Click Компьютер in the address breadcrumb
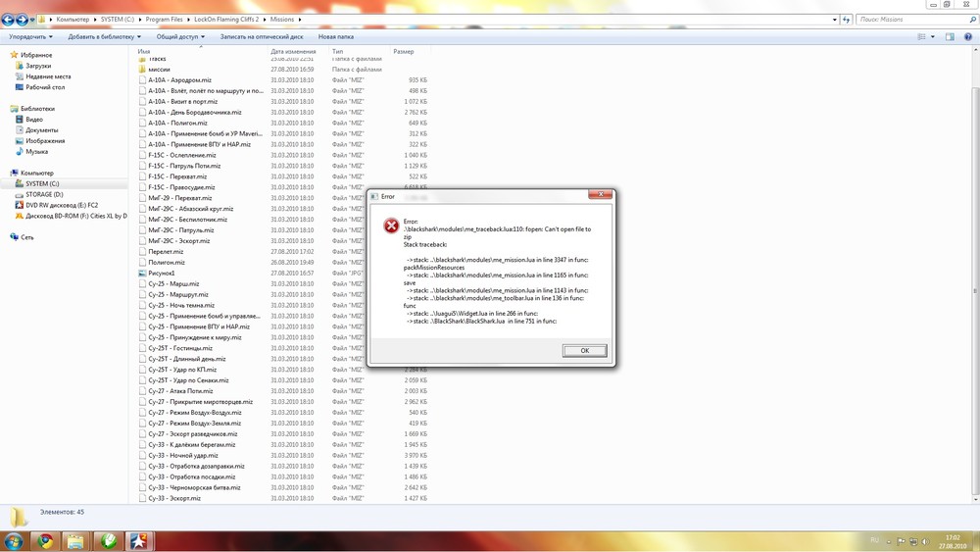The image size is (980, 552). [x=73, y=20]
